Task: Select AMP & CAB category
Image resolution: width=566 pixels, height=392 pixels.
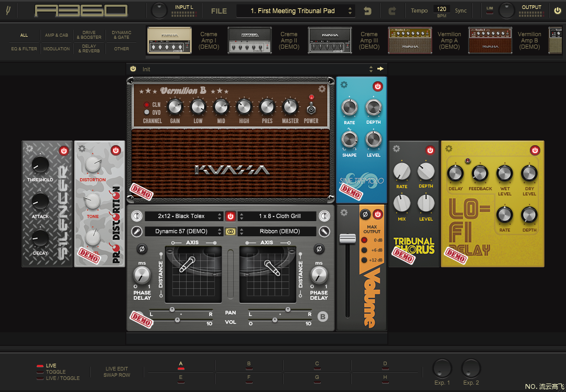Action: click(x=56, y=35)
